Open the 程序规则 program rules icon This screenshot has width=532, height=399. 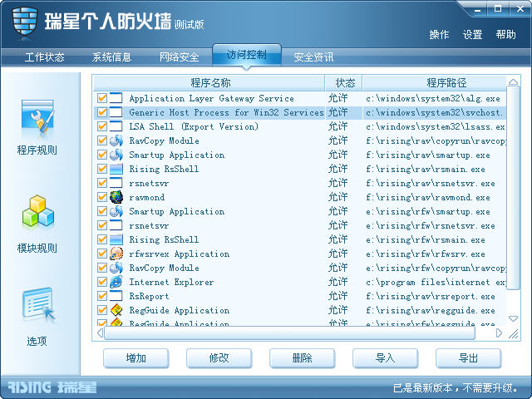[x=37, y=117]
